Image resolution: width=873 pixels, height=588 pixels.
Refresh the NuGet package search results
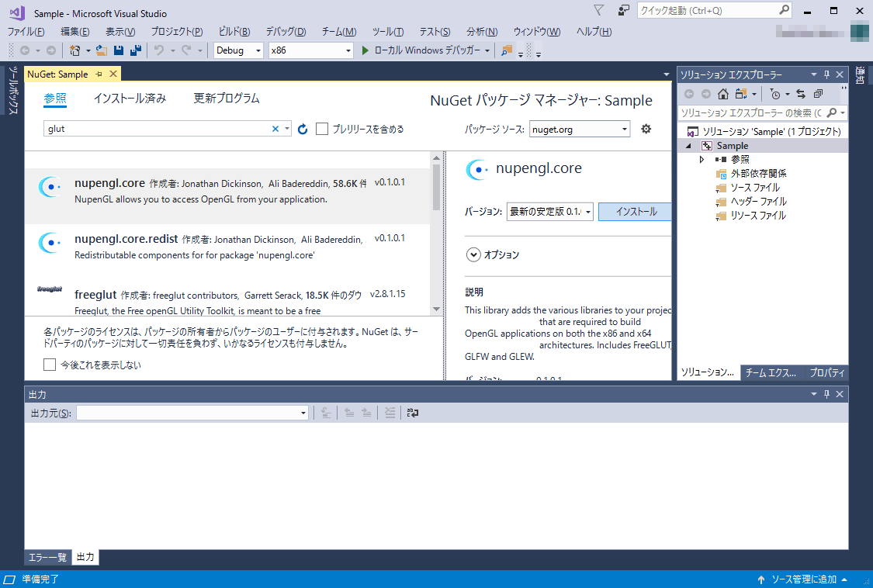point(303,130)
